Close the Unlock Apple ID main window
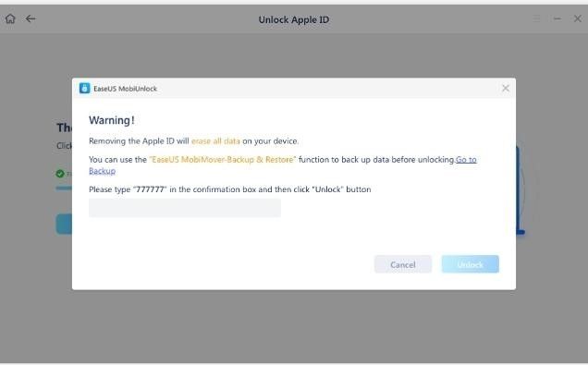The image size is (588, 365). pyautogui.click(x=578, y=18)
